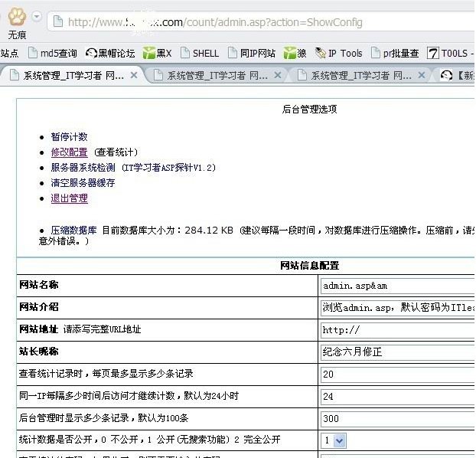Open the 同IP网站 bookmark

click(252, 53)
